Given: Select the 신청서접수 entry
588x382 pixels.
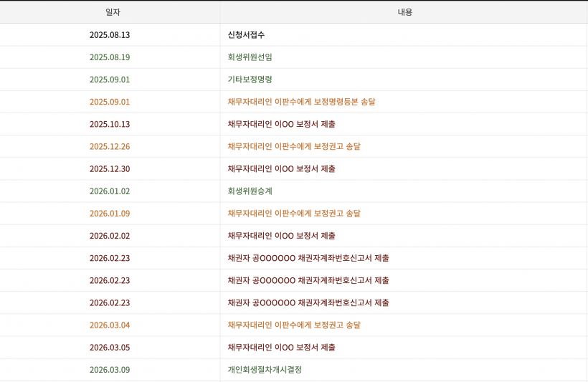Looking at the screenshot, I should coord(246,35).
